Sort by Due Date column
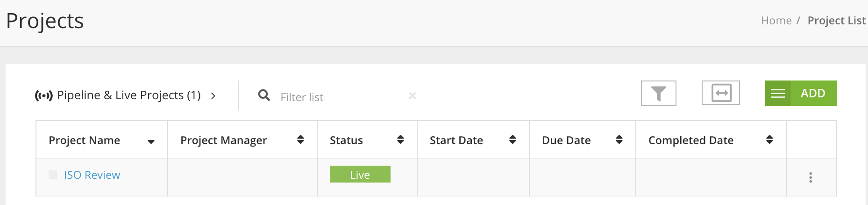The image size is (868, 205). [x=619, y=139]
